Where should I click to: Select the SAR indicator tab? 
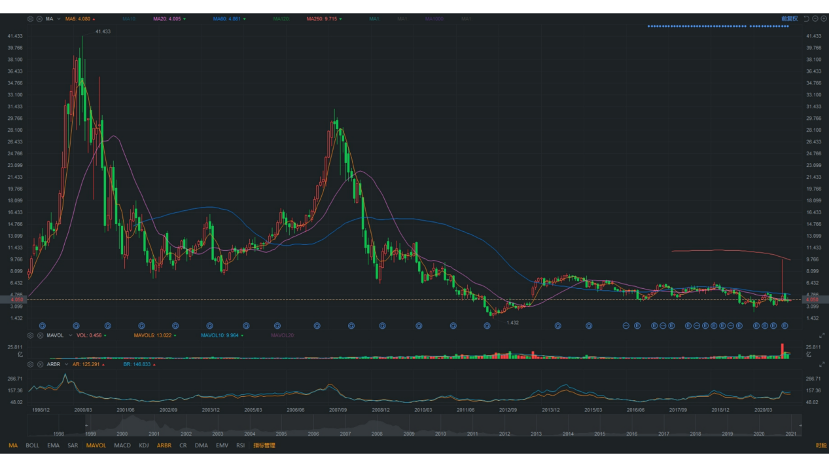pos(73,445)
